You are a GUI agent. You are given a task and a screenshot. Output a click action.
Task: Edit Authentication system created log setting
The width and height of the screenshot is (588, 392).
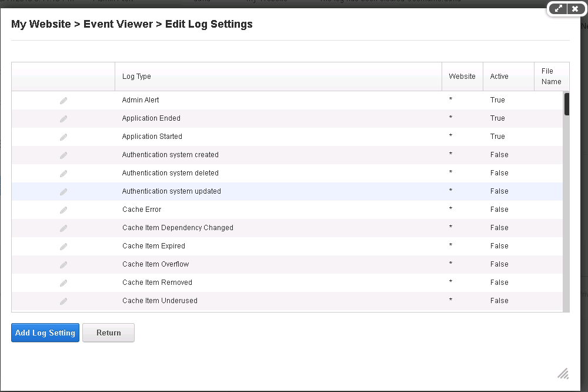[x=64, y=155]
